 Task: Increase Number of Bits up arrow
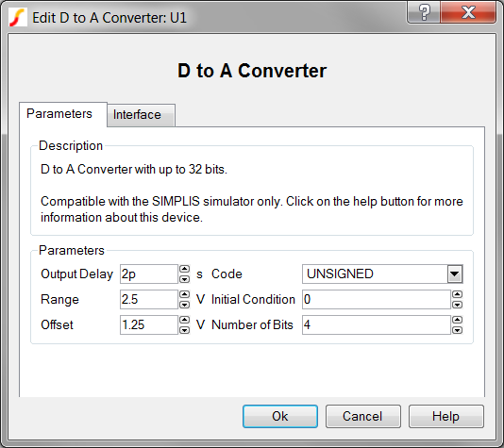(457, 320)
